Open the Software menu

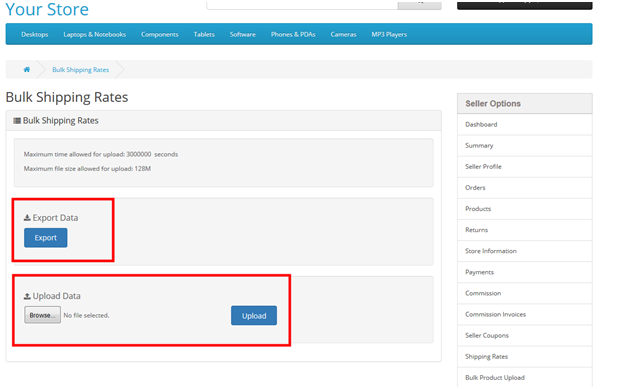click(x=243, y=34)
